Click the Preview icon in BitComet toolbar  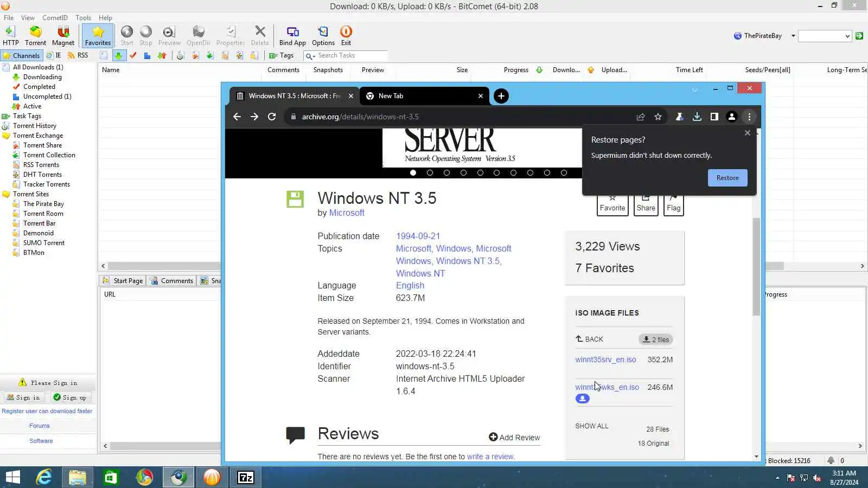[169, 36]
